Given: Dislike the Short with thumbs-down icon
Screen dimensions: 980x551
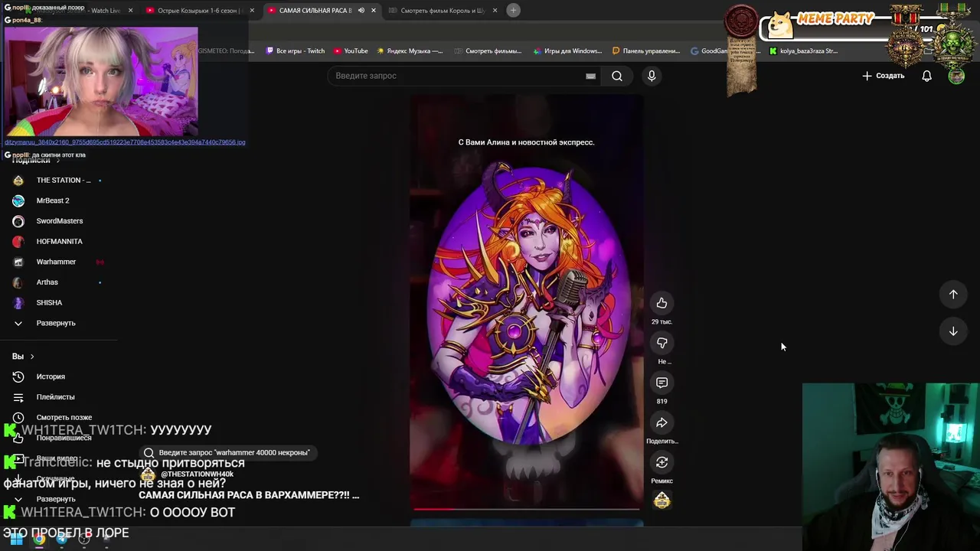Looking at the screenshot, I should point(661,343).
